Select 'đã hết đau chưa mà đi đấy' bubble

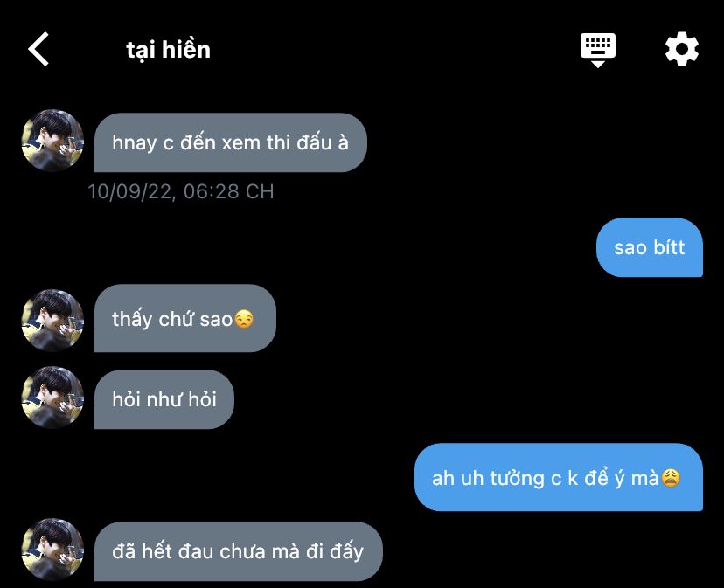238,551
